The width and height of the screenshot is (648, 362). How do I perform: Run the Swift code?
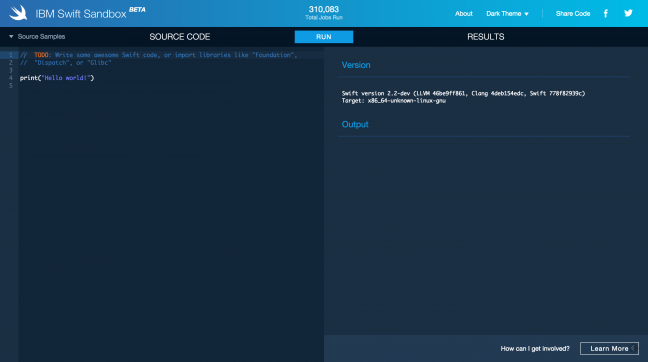tap(324, 37)
